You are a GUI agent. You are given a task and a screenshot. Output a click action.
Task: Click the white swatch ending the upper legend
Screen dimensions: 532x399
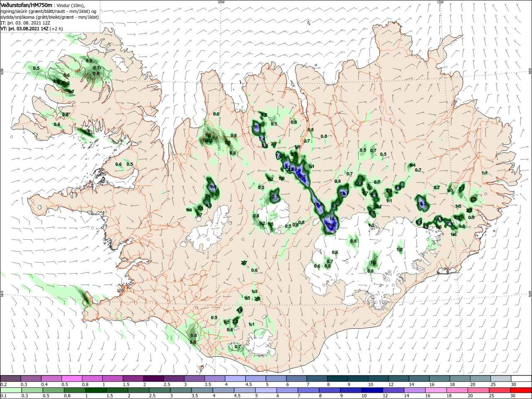coord(521,379)
